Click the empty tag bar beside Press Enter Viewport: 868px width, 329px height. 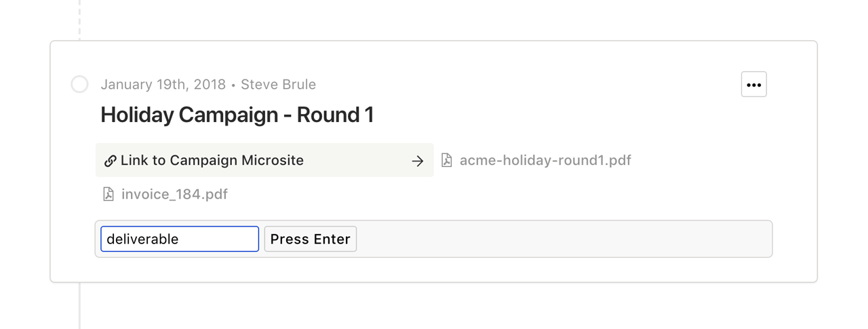pyautogui.click(x=563, y=239)
